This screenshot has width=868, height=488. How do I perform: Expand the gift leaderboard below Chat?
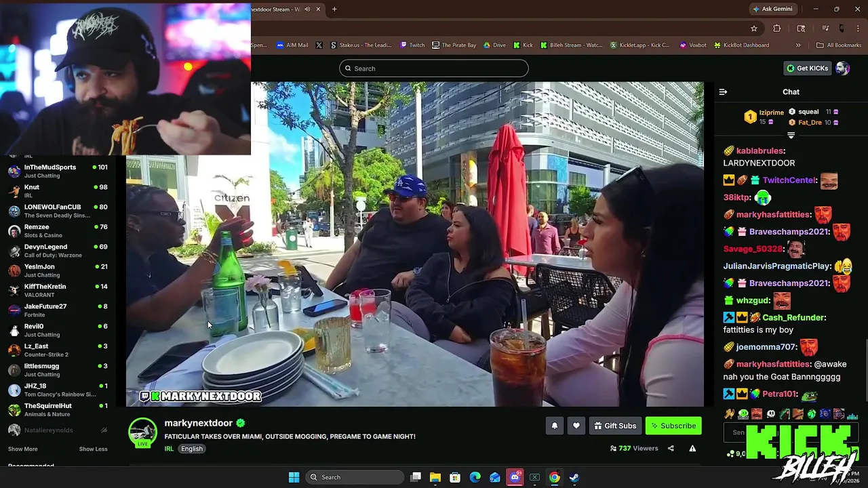tap(791, 136)
